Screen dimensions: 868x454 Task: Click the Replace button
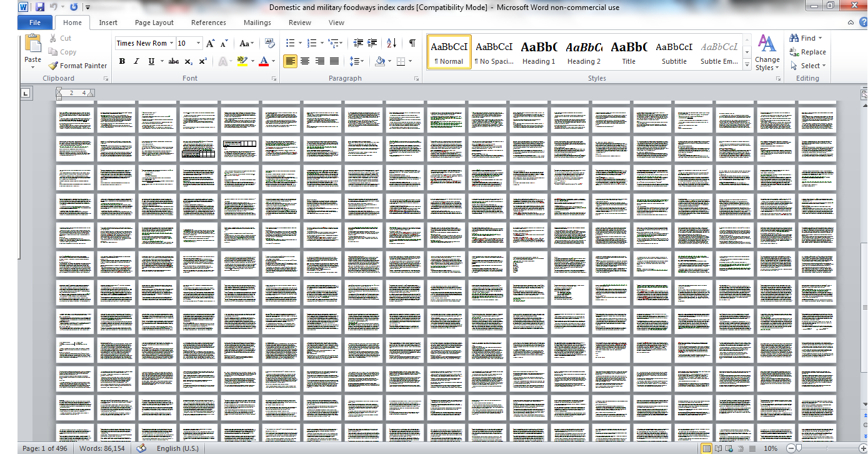[x=808, y=52]
